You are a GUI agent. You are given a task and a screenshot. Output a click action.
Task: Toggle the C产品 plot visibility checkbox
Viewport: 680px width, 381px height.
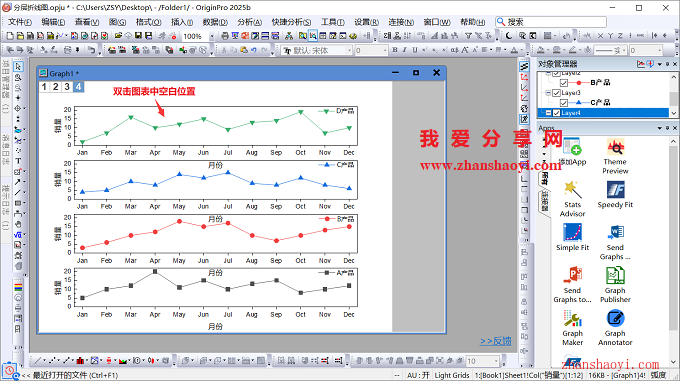click(x=564, y=103)
